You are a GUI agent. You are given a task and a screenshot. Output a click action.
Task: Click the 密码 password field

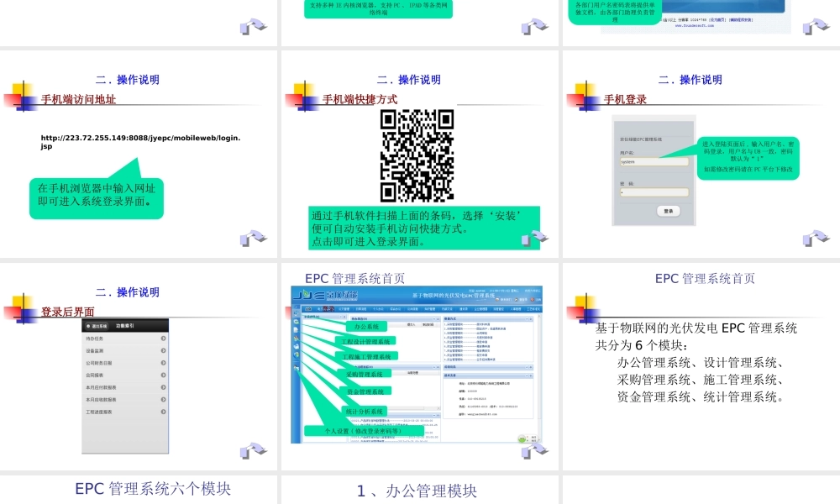point(654,192)
